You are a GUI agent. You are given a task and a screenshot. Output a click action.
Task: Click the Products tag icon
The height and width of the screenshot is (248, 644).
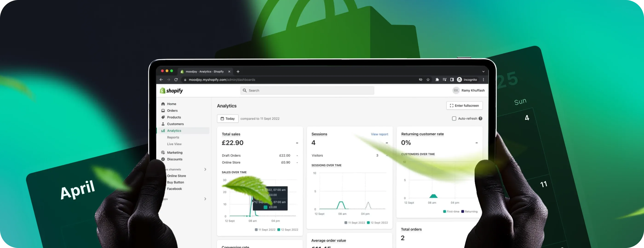click(x=163, y=117)
